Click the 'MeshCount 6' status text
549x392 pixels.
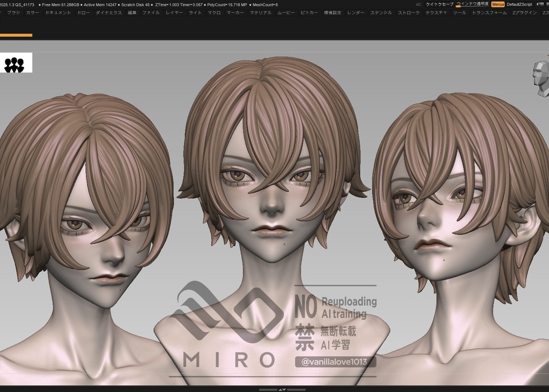(x=265, y=5)
